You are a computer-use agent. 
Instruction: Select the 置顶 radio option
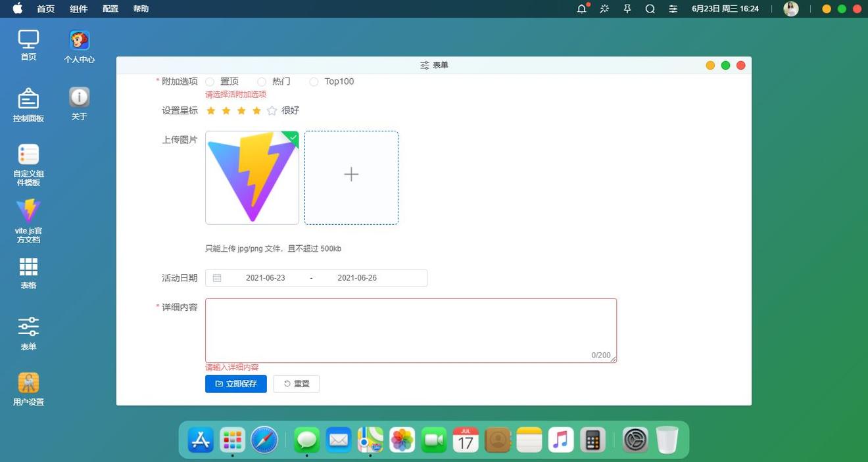pyautogui.click(x=210, y=81)
